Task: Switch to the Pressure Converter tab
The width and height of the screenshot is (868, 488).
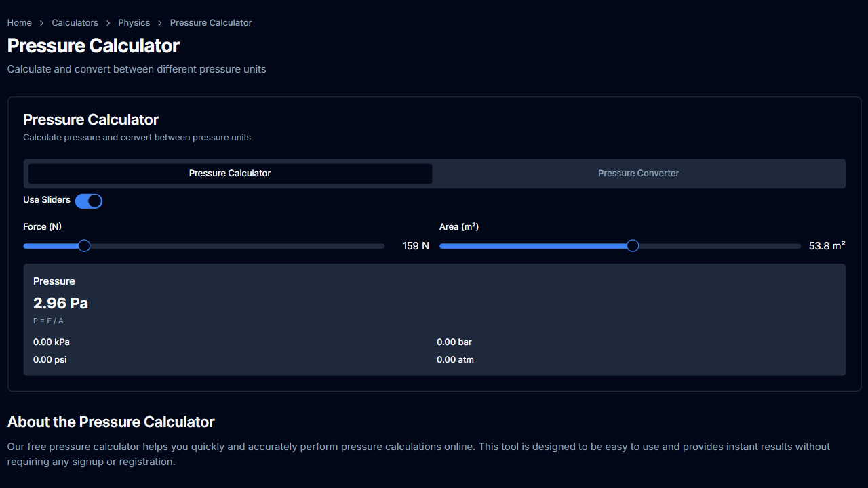Action: 638,174
